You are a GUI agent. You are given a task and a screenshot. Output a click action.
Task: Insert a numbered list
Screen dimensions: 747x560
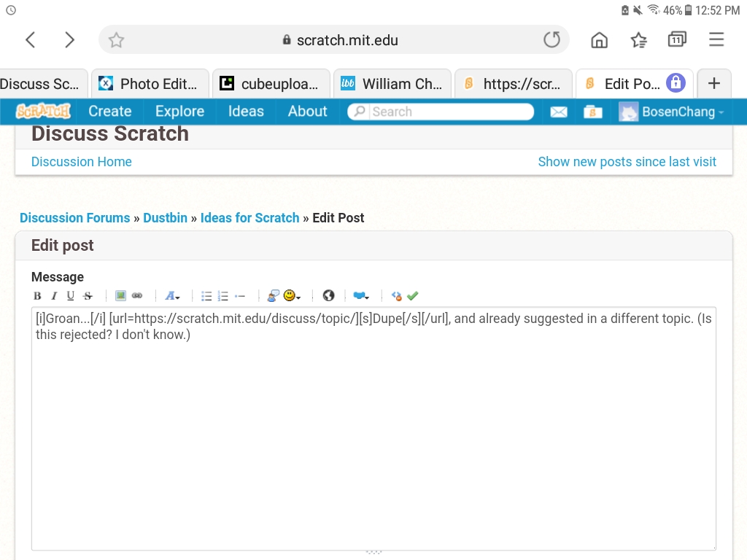(223, 295)
